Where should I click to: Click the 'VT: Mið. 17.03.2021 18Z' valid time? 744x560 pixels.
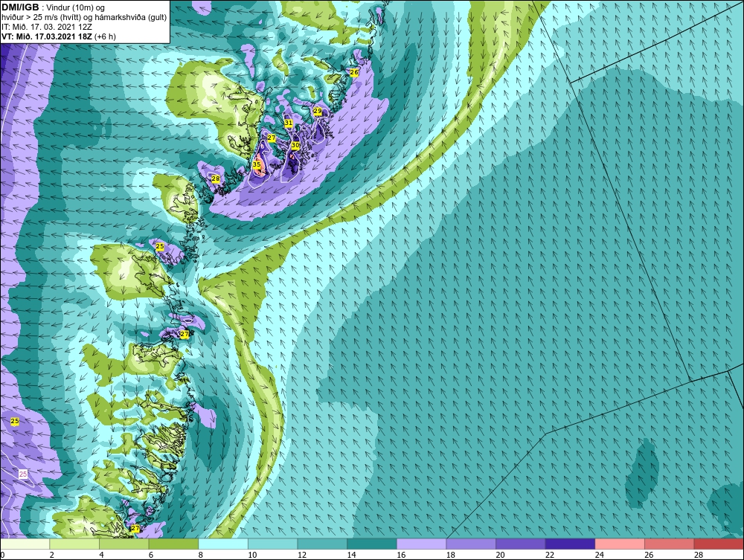[x=47, y=36]
